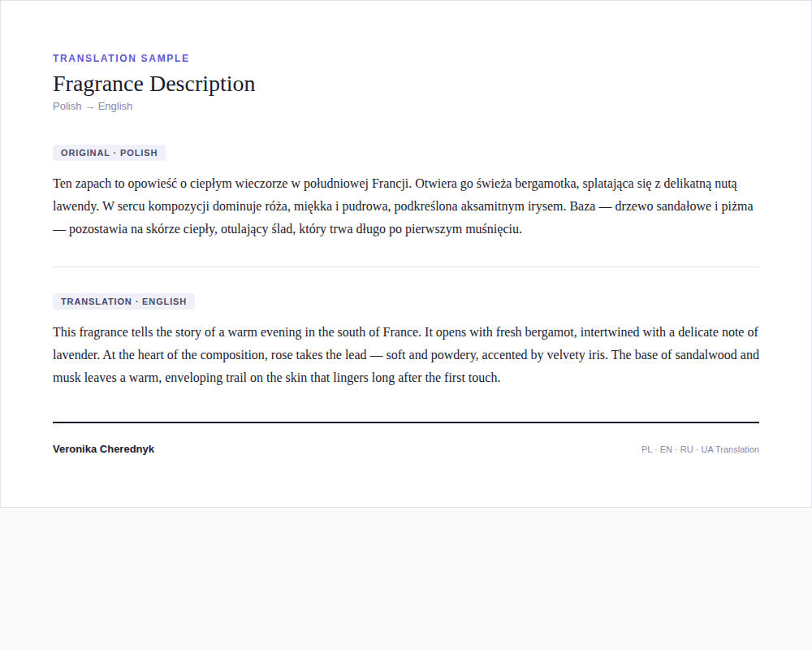Select the arrow between Polish and English
Screen dimensions: 812x650
click(x=90, y=106)
